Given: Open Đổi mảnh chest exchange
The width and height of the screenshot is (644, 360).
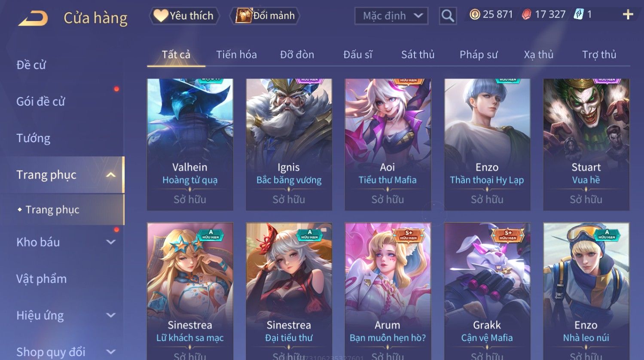Looking at the screenshot, I should pos(265,16).
